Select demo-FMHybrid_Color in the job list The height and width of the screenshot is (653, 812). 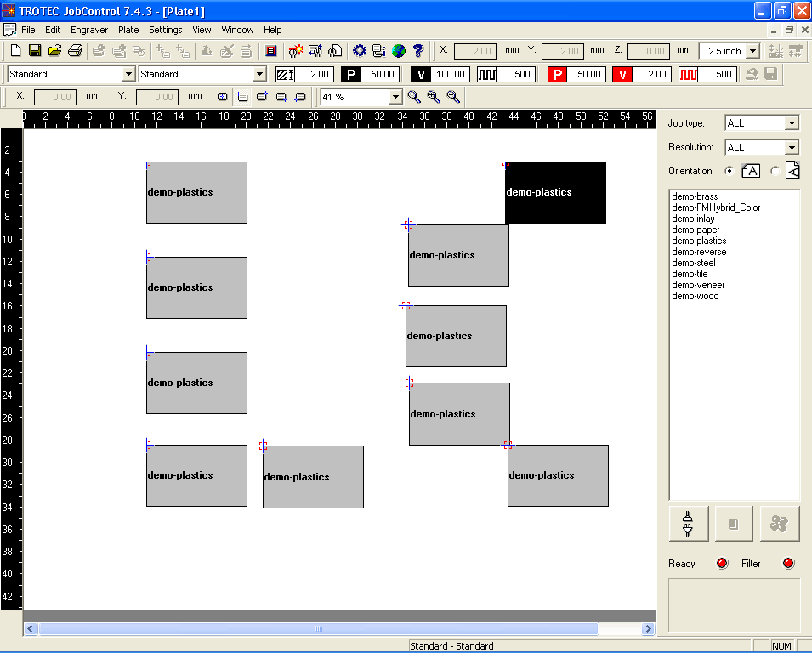(716, 207)
